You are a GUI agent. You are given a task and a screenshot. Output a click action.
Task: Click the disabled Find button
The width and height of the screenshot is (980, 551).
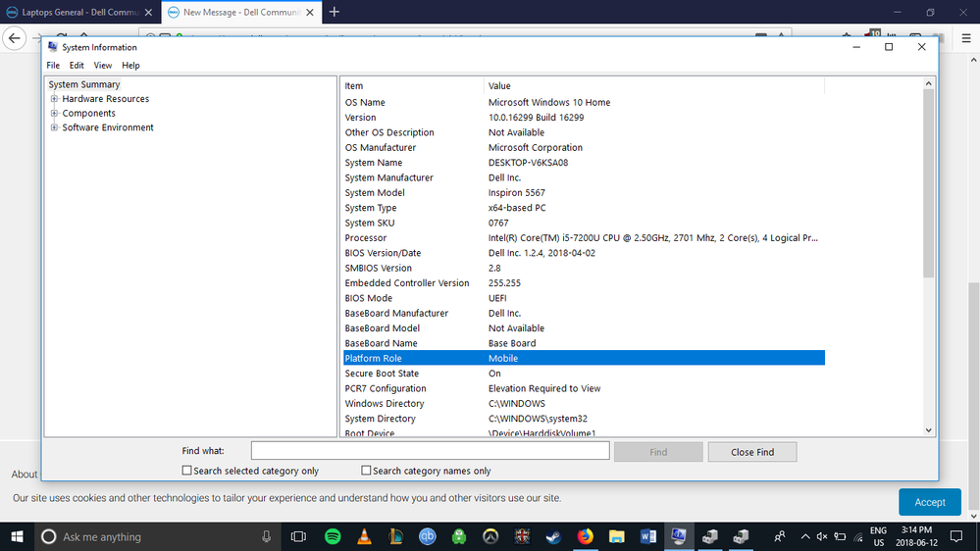658,452
